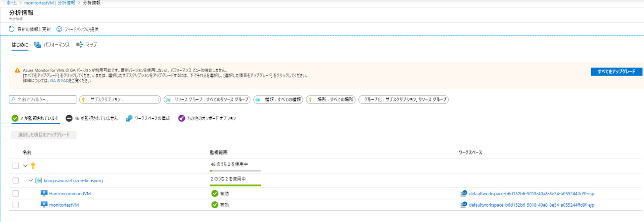Click the 名前でフィルター search field

coord(43,99)
